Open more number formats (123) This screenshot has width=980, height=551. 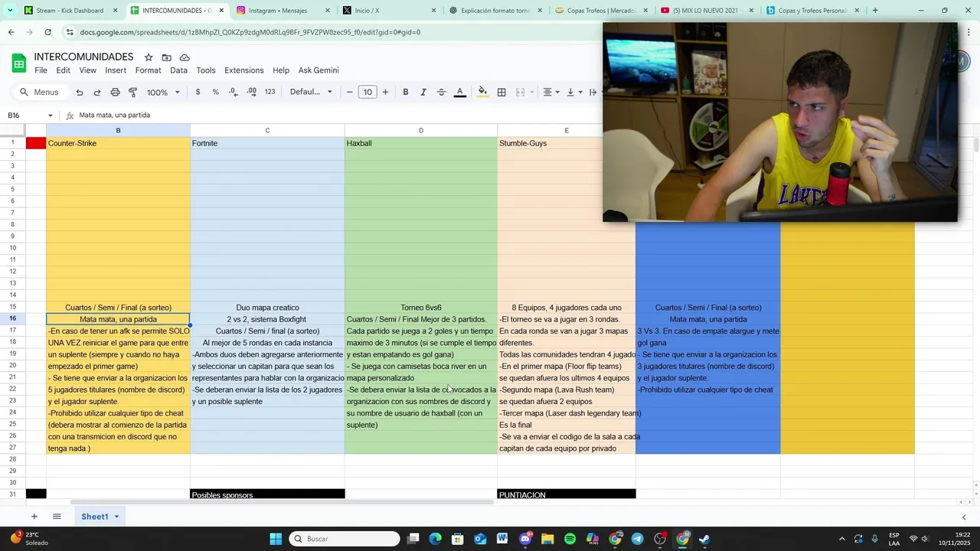point(269,92)
